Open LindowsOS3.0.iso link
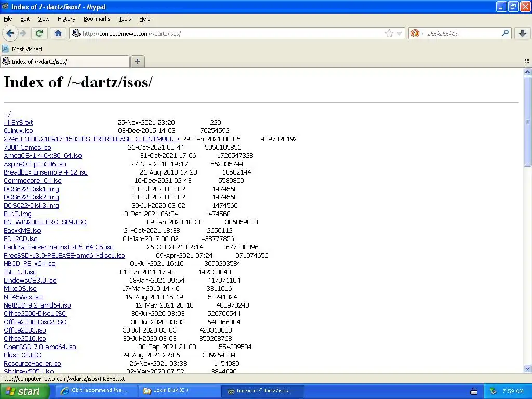This screenshot has width=532, height=399. point(30,280)
